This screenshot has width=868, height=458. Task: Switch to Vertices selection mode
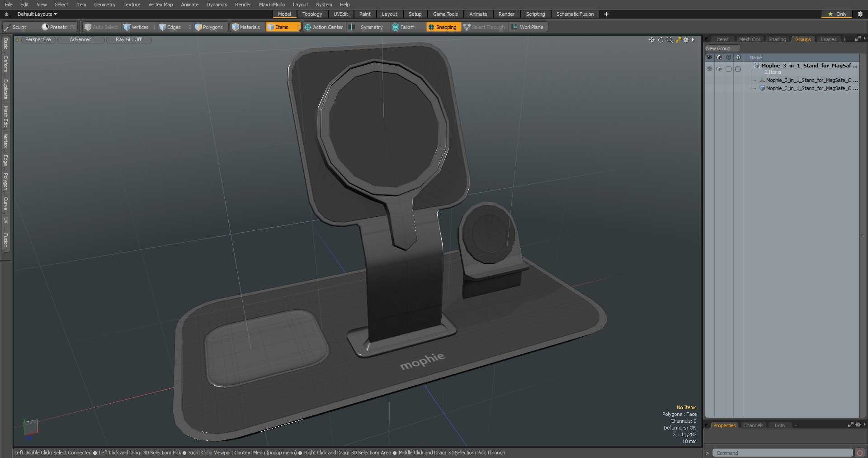point(139,27)
